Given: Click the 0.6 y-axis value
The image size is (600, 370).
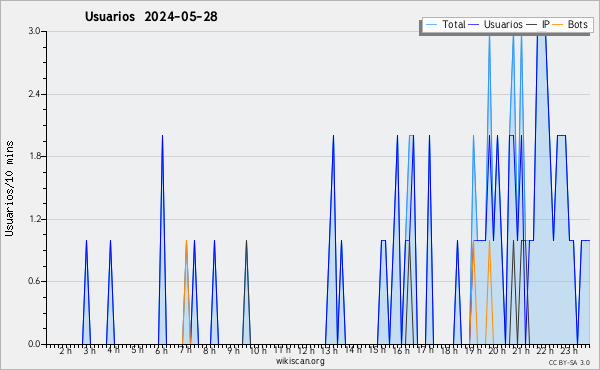Looking at the screenshot, I should (x=34, y=281).
